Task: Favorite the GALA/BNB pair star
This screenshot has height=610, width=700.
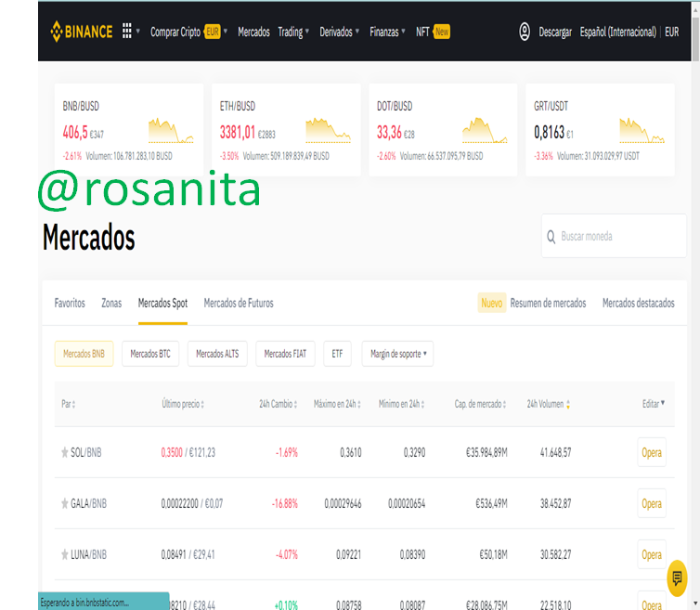Action: [65, 504]
